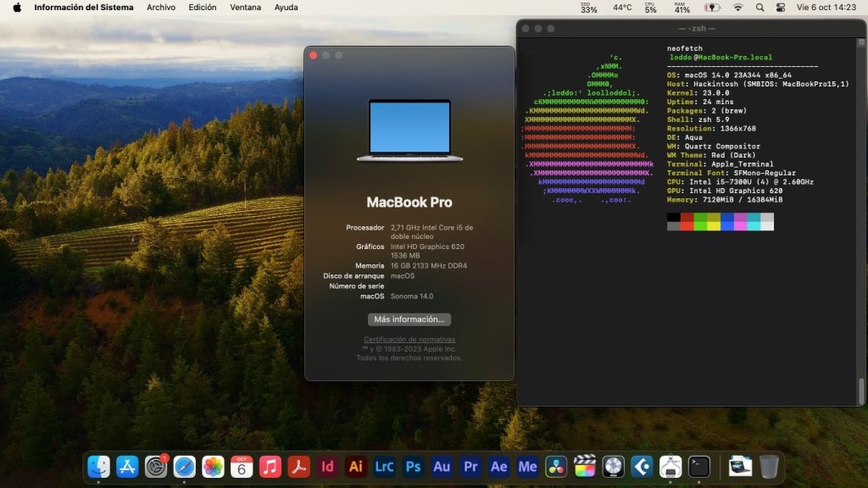Click the terminal window scrollbar
This screenshot has width=868, height=488.
coord(862,391)
